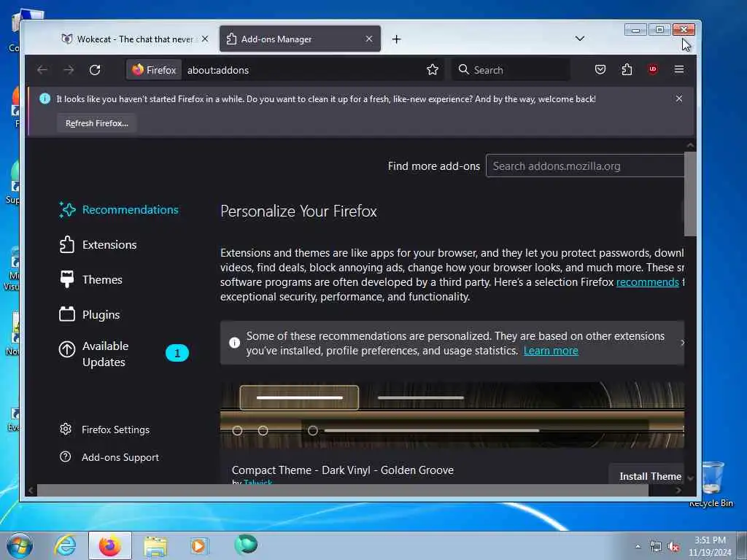The height and width of the screenshot is (560, 747).
Task: Reload the page with the refresh icon
Action: (x=95, y=70)
